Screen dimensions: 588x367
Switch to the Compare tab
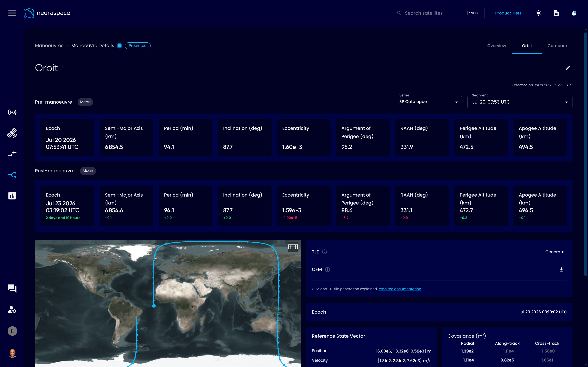coord(557,46)
